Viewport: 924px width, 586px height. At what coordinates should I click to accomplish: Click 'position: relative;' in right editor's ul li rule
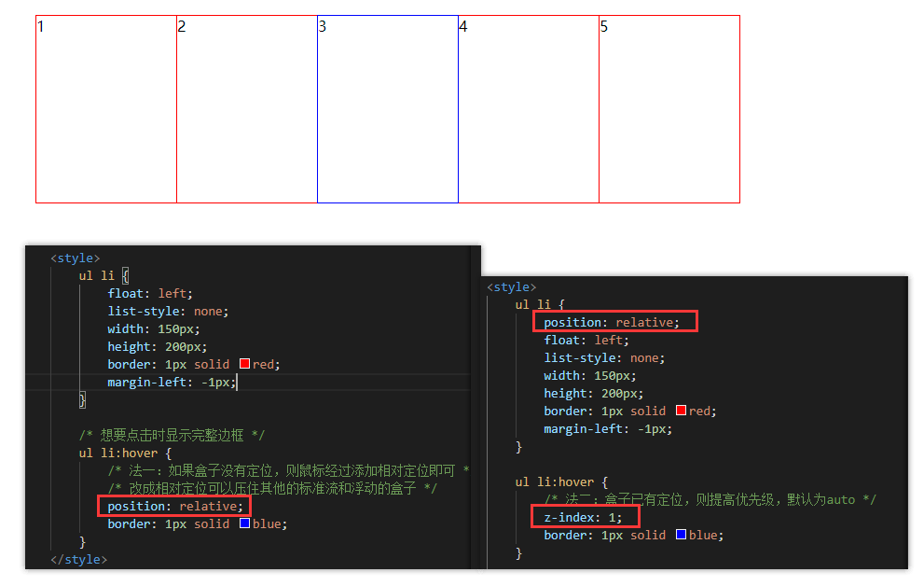click(x=612, y=322)
